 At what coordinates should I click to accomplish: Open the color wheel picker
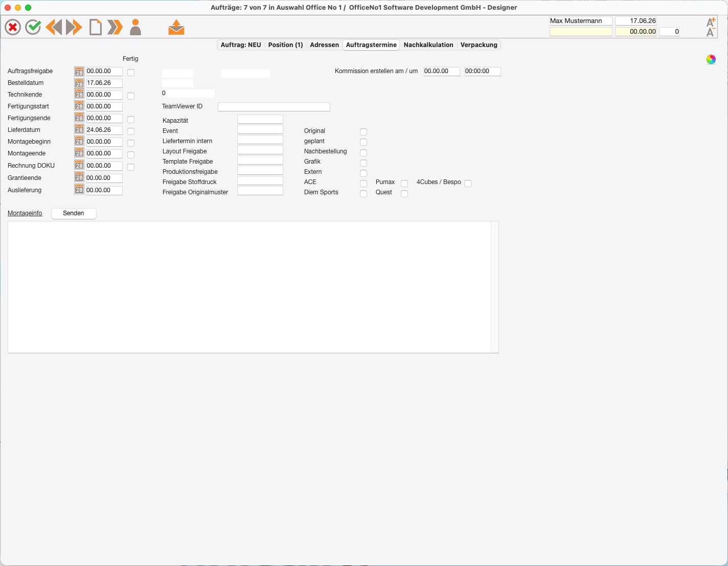coord(711,59)
